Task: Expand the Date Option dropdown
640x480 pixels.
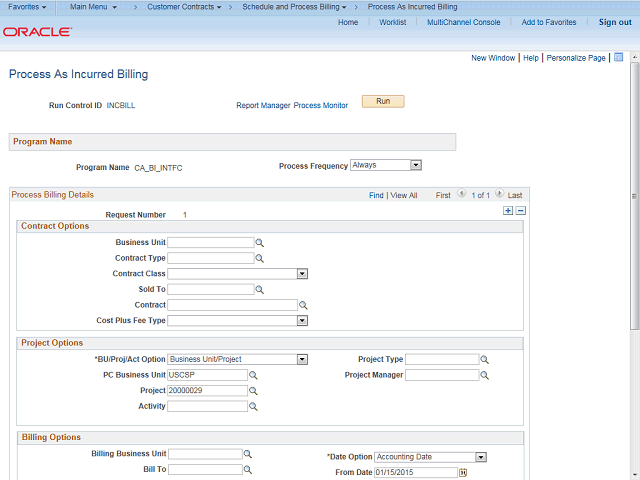Action: (x=481, y=457)
